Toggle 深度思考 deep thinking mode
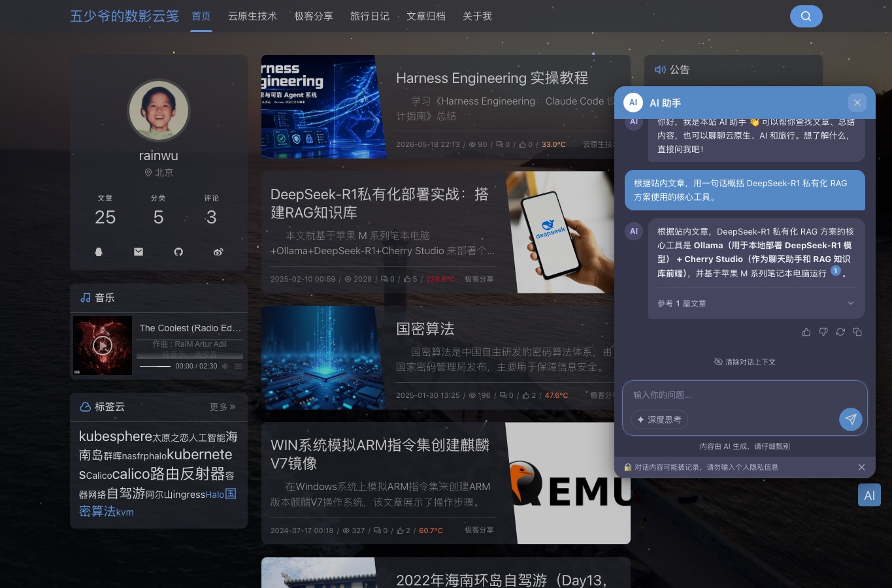 click(659, 419)
